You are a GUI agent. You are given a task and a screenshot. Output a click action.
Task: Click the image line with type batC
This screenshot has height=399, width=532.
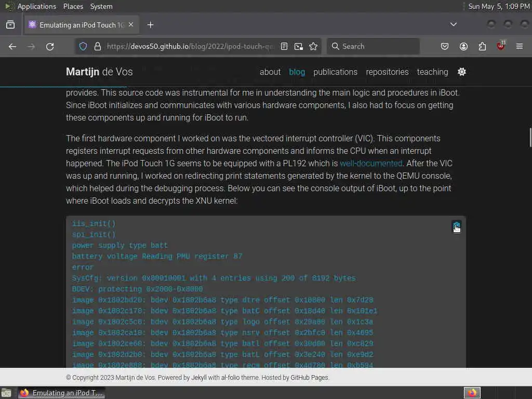pyautogui.click(x=224, y=311)
